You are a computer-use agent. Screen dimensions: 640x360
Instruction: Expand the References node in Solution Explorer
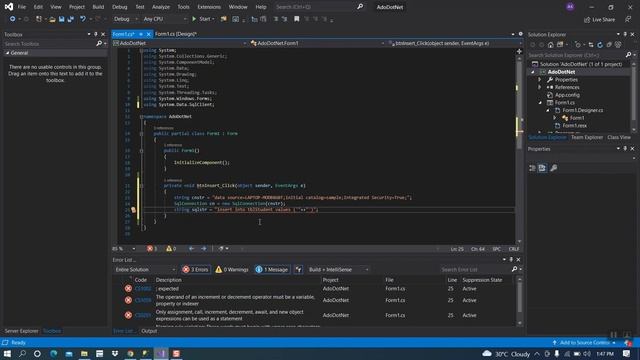[540, 87]
